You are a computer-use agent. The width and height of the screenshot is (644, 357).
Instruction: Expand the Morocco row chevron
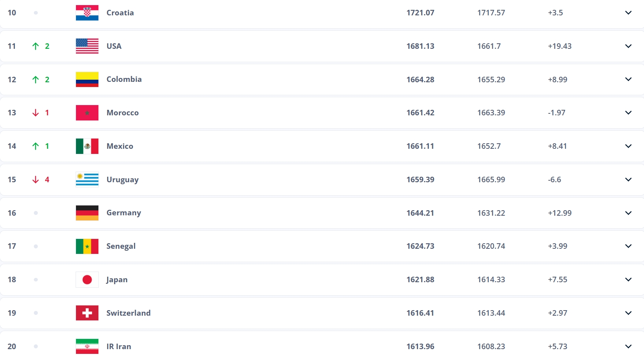point(628,113)
